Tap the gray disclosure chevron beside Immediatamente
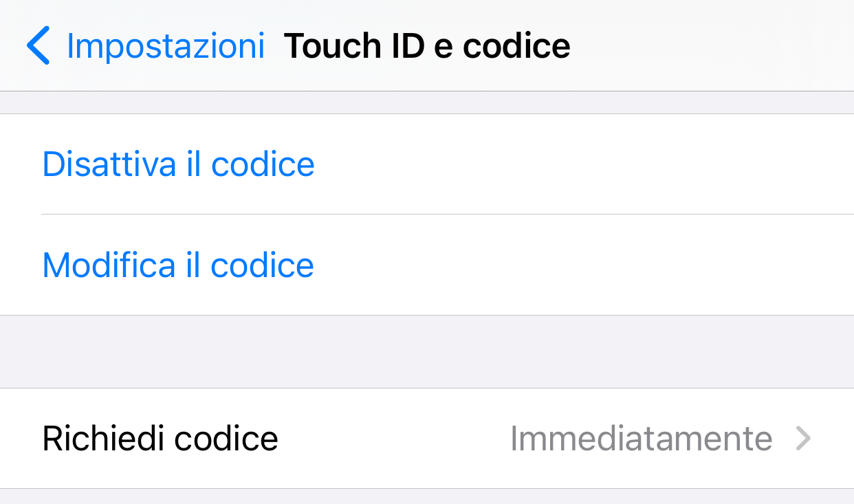The height and width of the screenshot is (504, 854). (803, 439)
